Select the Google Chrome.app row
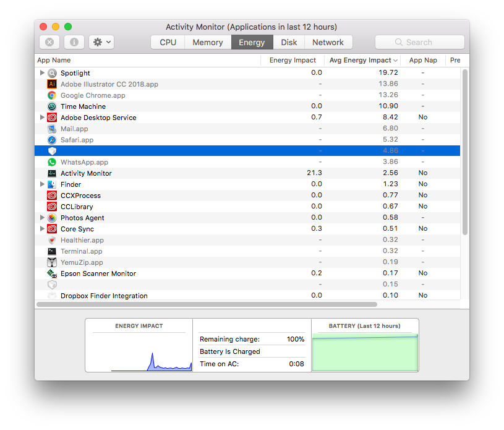 coord(247,95)
